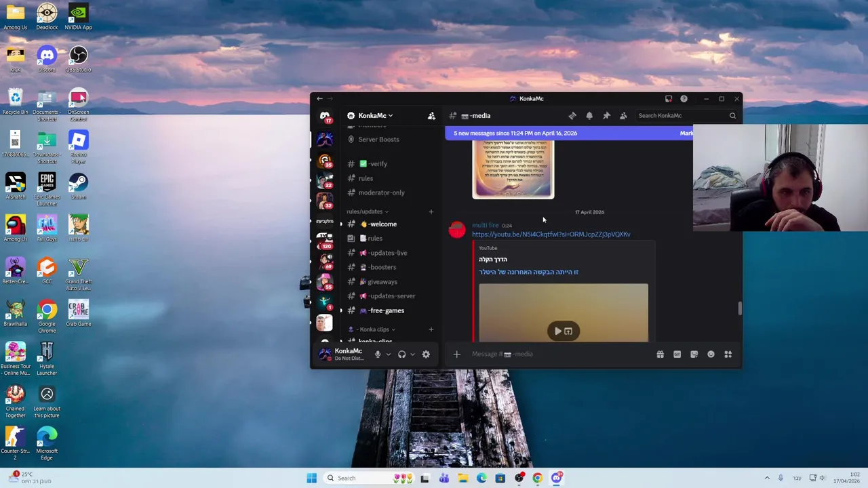The image size is (868, 488).
Task: Click the plus attachment button in message bar
Action: coord(456,354)
